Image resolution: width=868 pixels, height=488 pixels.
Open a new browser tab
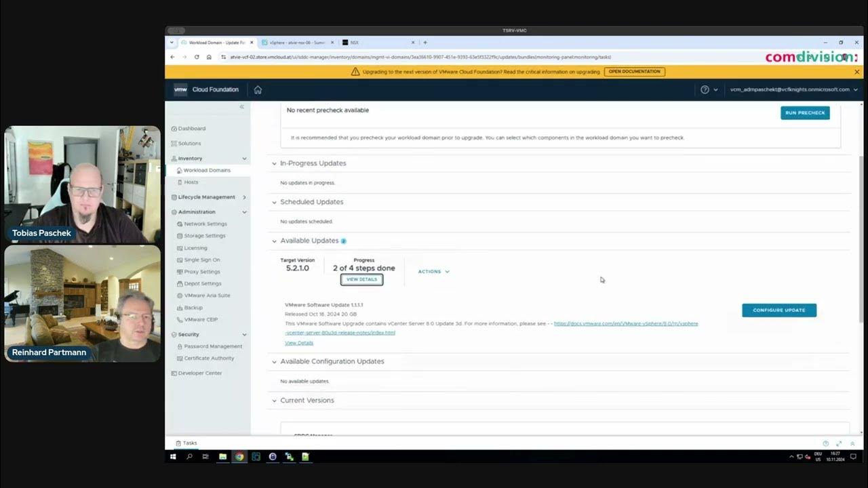425,42
